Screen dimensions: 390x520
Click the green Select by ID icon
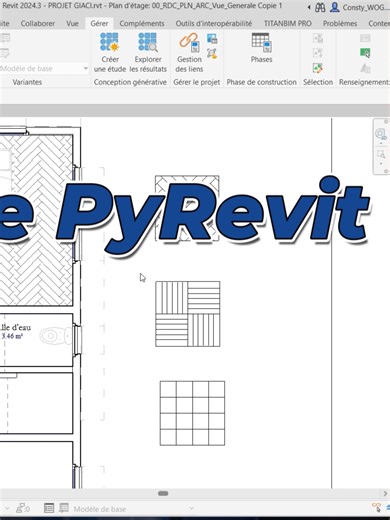[365, 53]
